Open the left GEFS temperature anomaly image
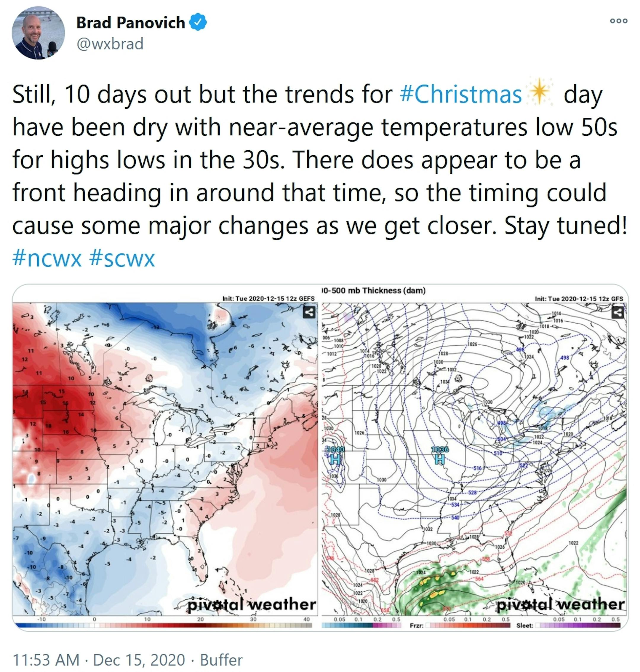This screenshot has height=672, width=640. [165, 457]
